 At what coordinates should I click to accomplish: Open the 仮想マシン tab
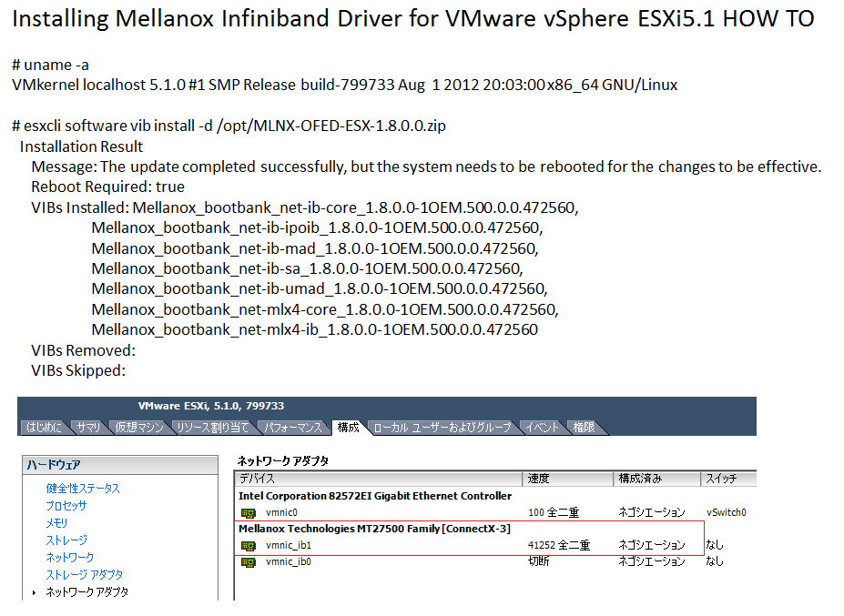click(x=139, y=427)
